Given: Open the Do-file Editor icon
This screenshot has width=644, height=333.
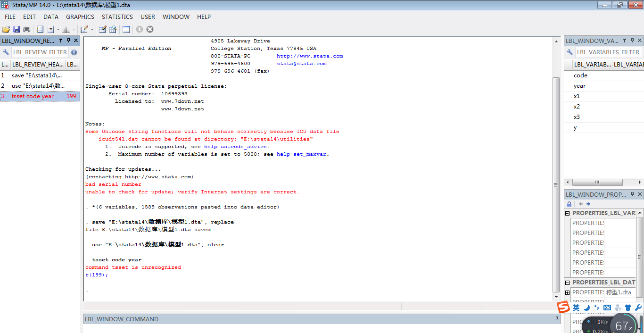Looking at the screenshot, I should click(x=84, y=29).
